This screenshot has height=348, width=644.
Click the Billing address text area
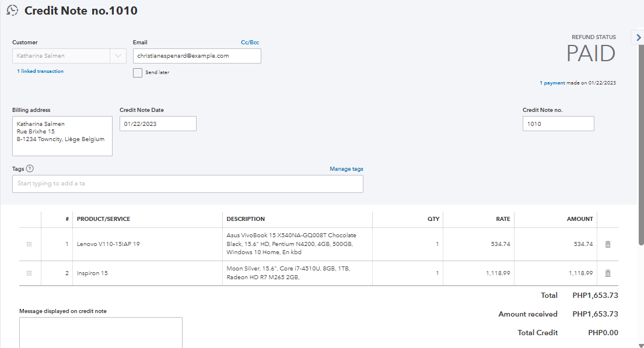pos(62,136)
